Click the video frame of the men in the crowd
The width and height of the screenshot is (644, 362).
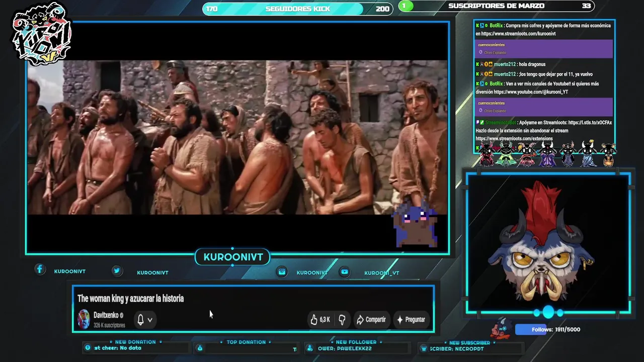pos(237,137)
